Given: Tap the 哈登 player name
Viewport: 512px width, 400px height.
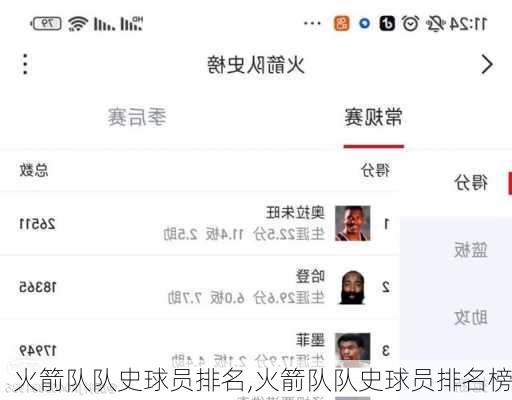Looking at the screenshot, I should coord(310,276).
